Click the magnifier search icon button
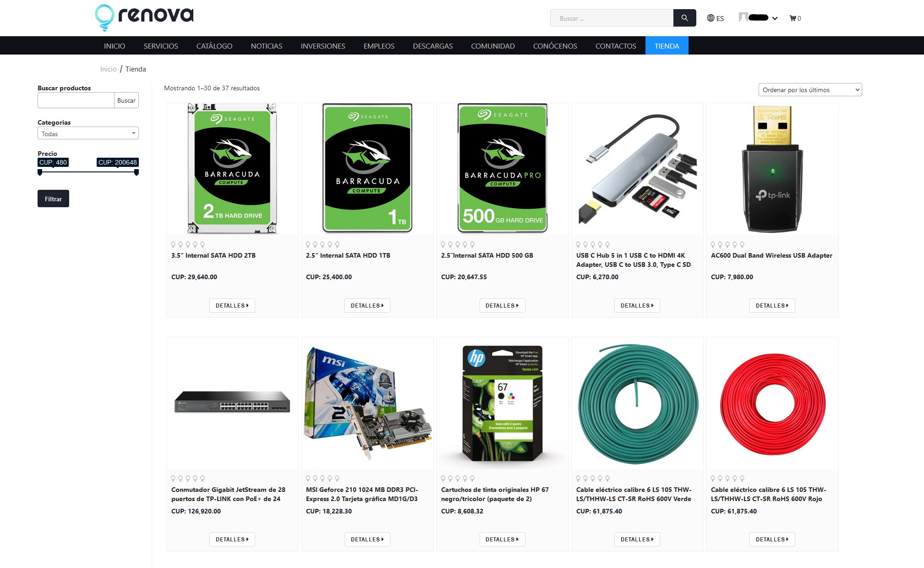 [684, 18]
